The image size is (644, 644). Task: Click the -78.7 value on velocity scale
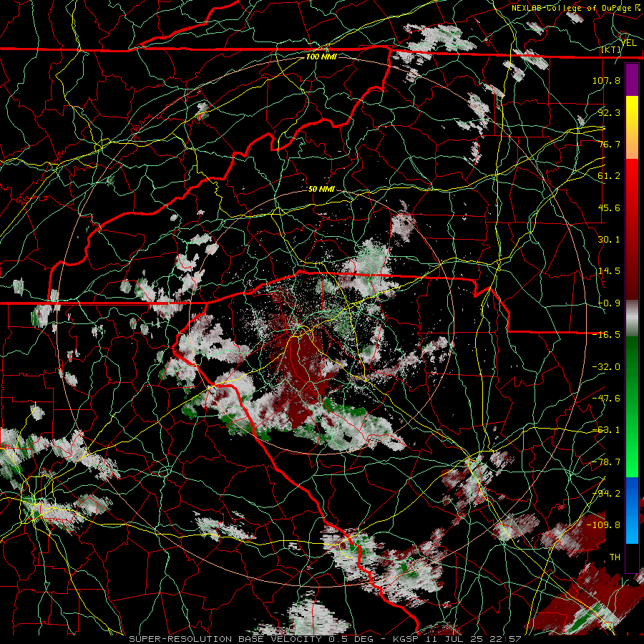click(606, 462)
